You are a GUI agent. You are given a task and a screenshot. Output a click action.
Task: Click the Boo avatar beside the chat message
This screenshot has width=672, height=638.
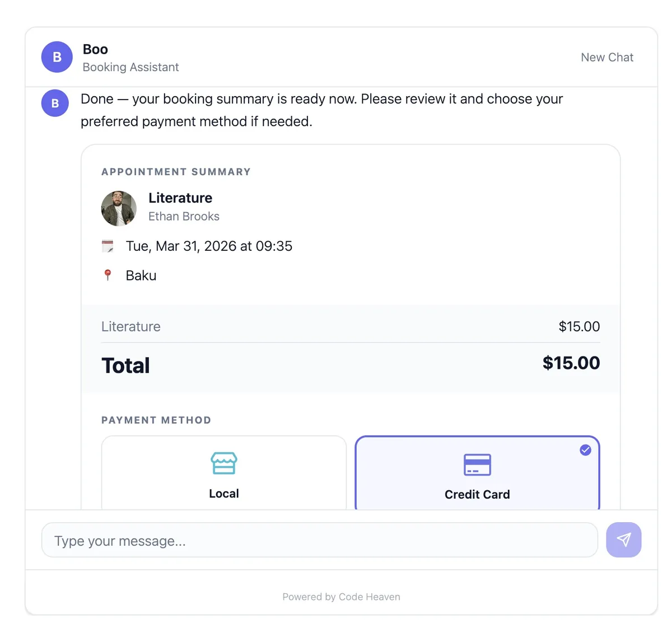[55, 104]
